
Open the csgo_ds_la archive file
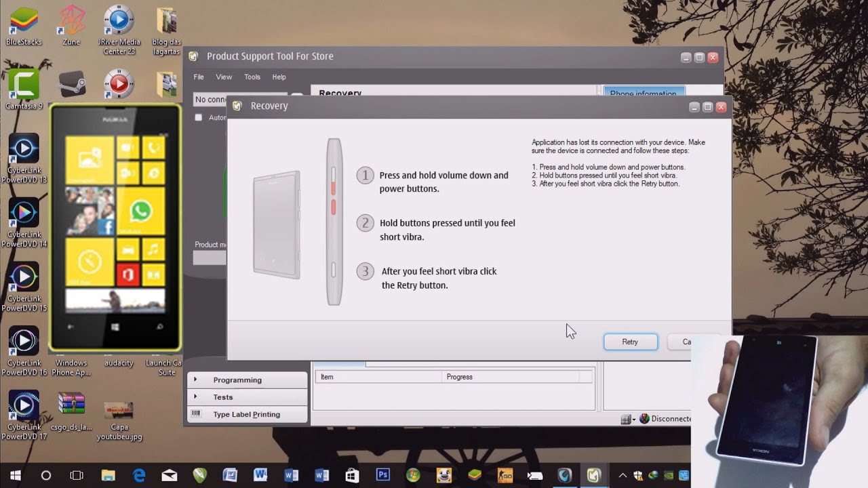click(x=71, y=411)
